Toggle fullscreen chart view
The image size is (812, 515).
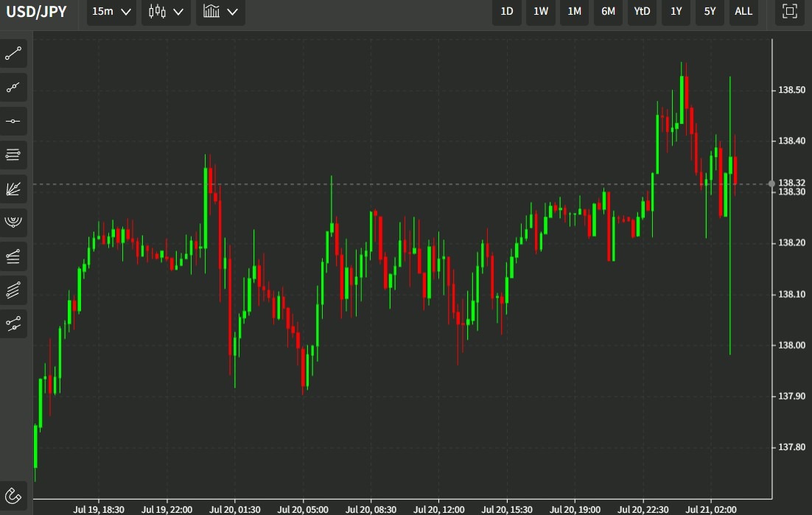click(x=790, y=12)
